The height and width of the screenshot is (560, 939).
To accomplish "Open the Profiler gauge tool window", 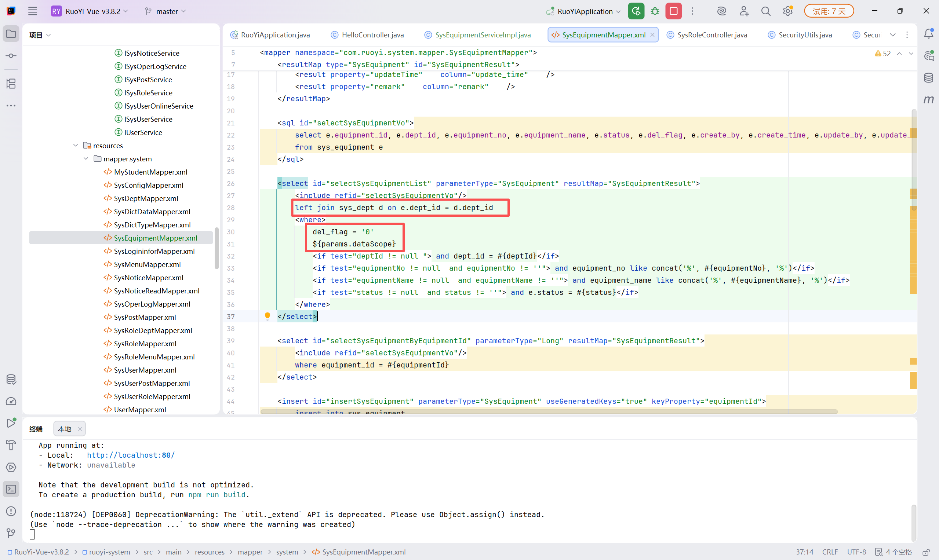I will click(x=11, y=401).
